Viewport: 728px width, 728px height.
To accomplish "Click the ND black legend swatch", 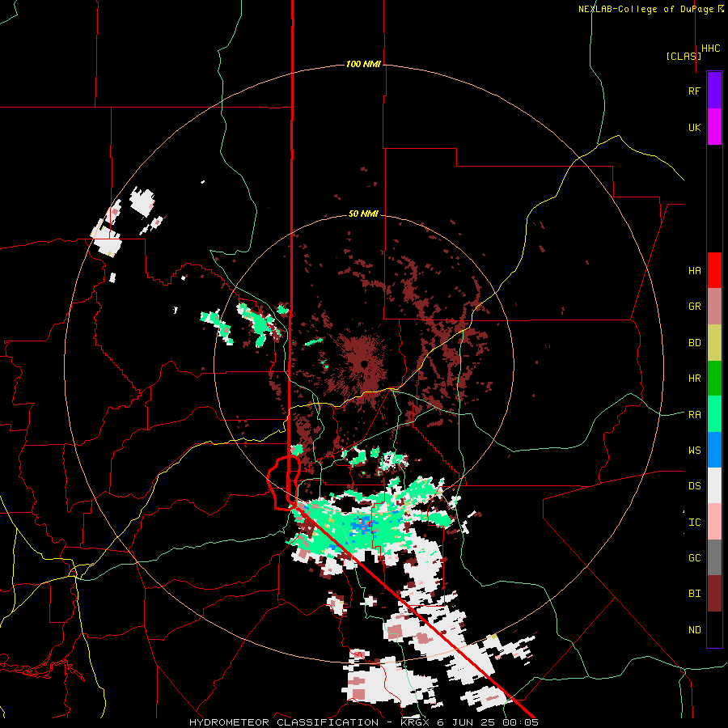I will 714,629.
